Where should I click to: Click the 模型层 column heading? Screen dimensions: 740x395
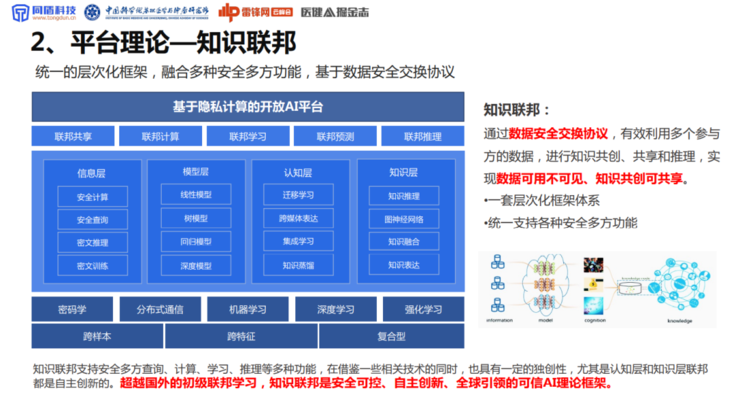pyautogui.click(x=196, y=172)
